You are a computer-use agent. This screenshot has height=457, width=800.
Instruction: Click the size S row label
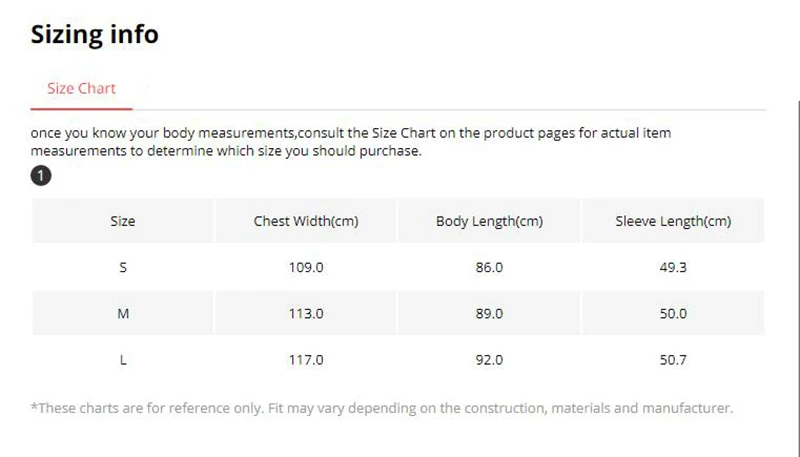[123, 267]
